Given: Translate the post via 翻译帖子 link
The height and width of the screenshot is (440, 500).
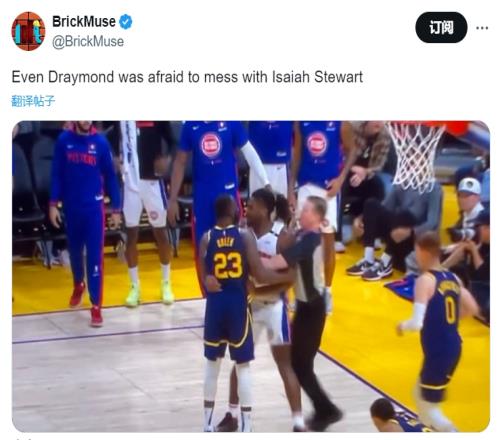Looking at the screenshot, I should click(33, 101).
